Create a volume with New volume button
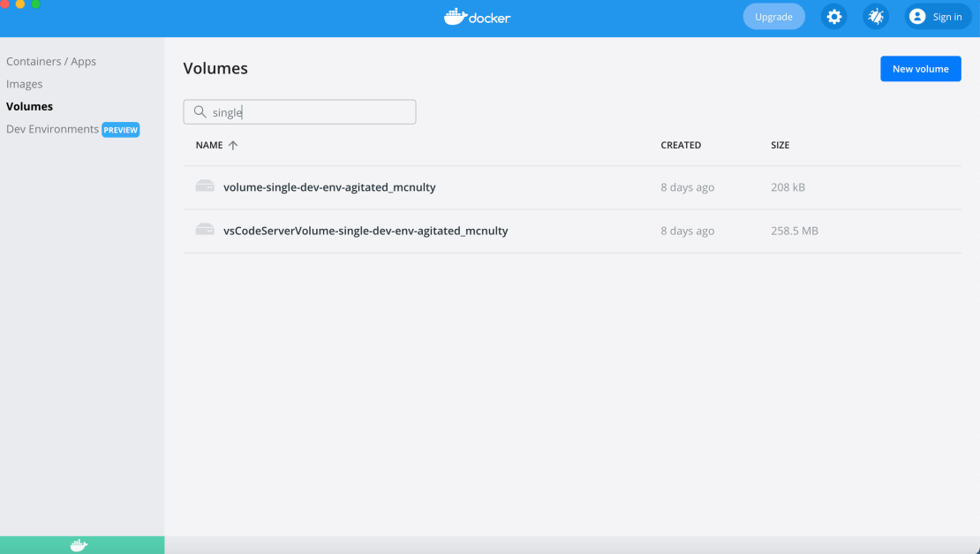Viewport: 980px width, 554px height. 920,69
